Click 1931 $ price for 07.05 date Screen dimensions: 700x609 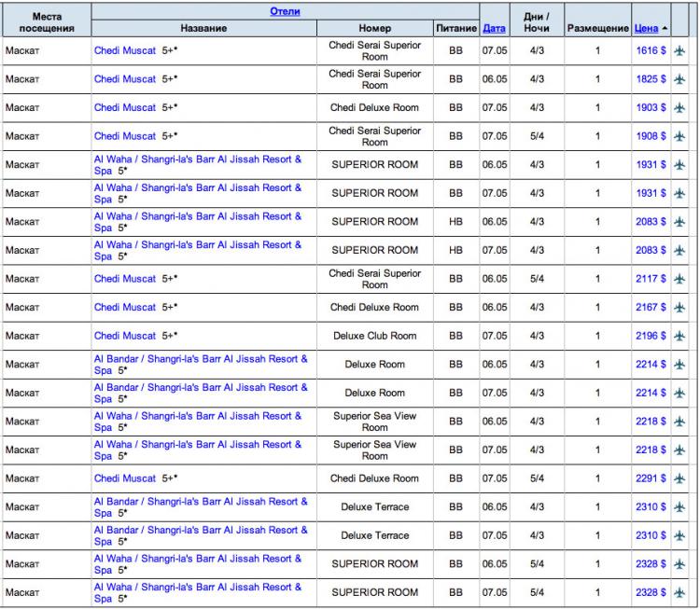pos(651,193)
